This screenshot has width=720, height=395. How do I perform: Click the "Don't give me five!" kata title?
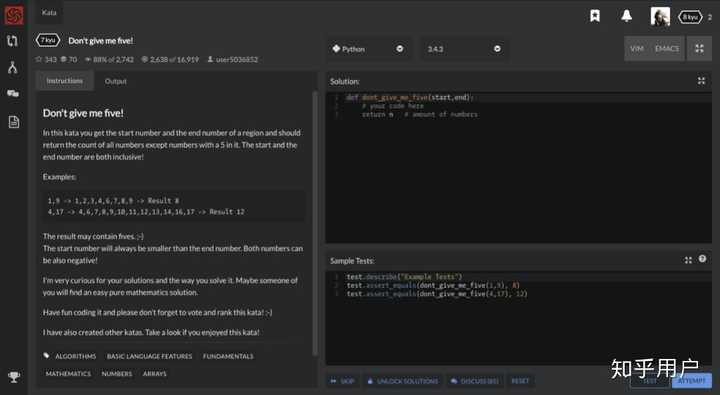(x=101, y=40)
